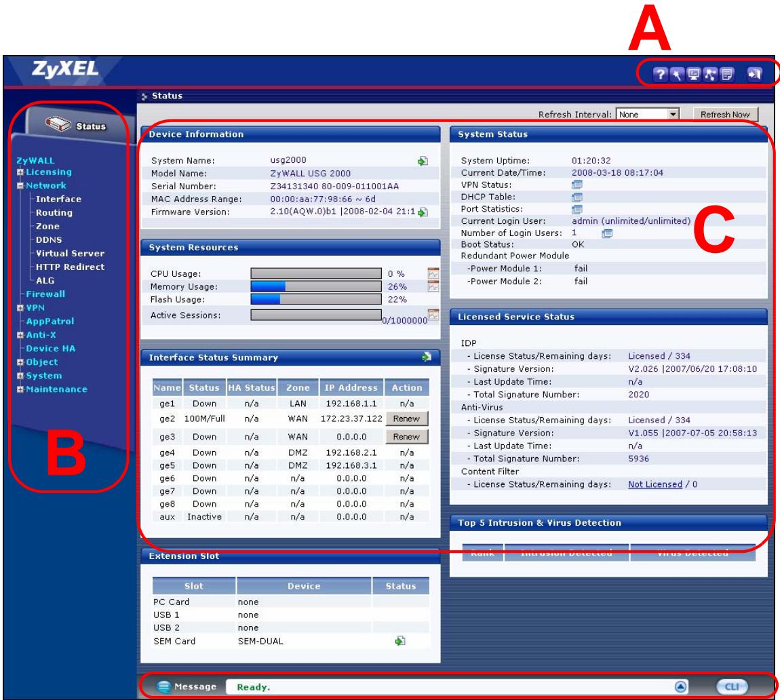Click the 100M/Full status cell
This screenshot has height=700, width=782.
(204, 419)
